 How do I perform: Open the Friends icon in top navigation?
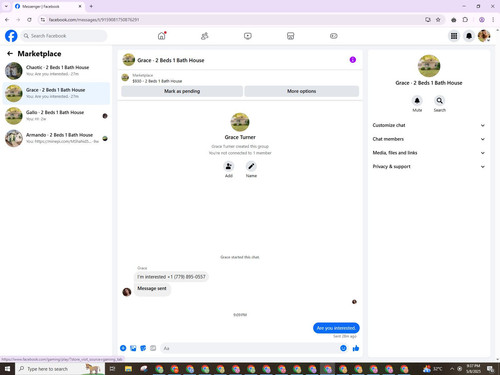pos(205,36)
